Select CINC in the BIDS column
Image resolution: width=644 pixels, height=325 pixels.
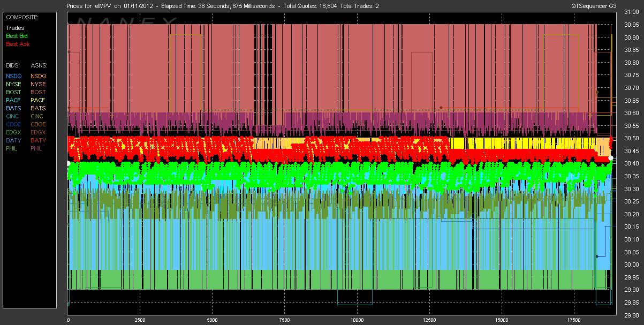coord(13,116)
